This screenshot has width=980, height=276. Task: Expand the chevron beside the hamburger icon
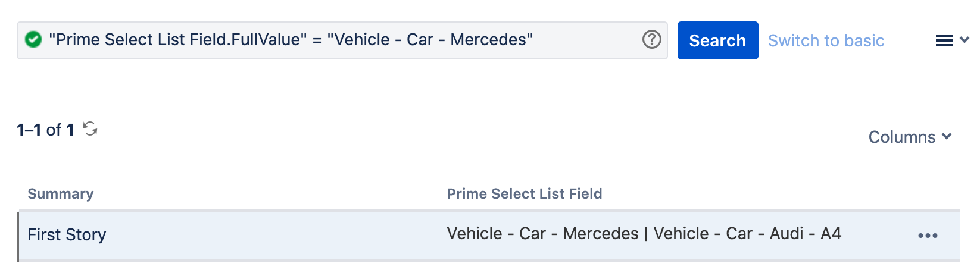point(965,40)
